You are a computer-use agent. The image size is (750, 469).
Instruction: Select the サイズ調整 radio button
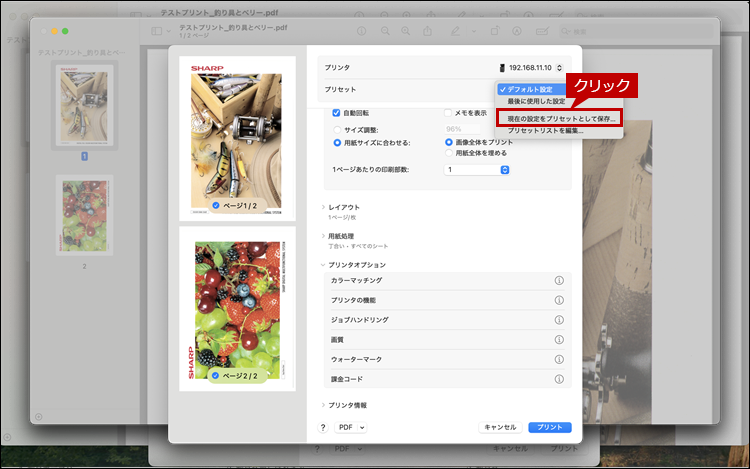click(x=337, y=129)
